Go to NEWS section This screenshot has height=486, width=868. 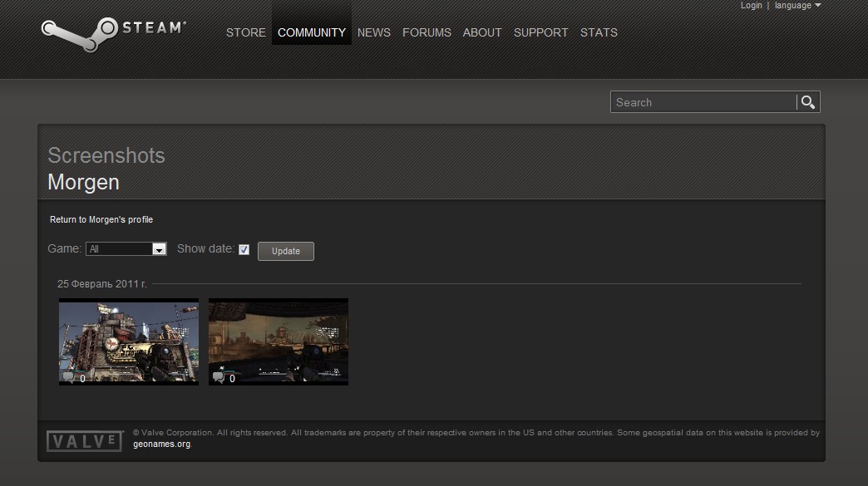click(373, 32)
